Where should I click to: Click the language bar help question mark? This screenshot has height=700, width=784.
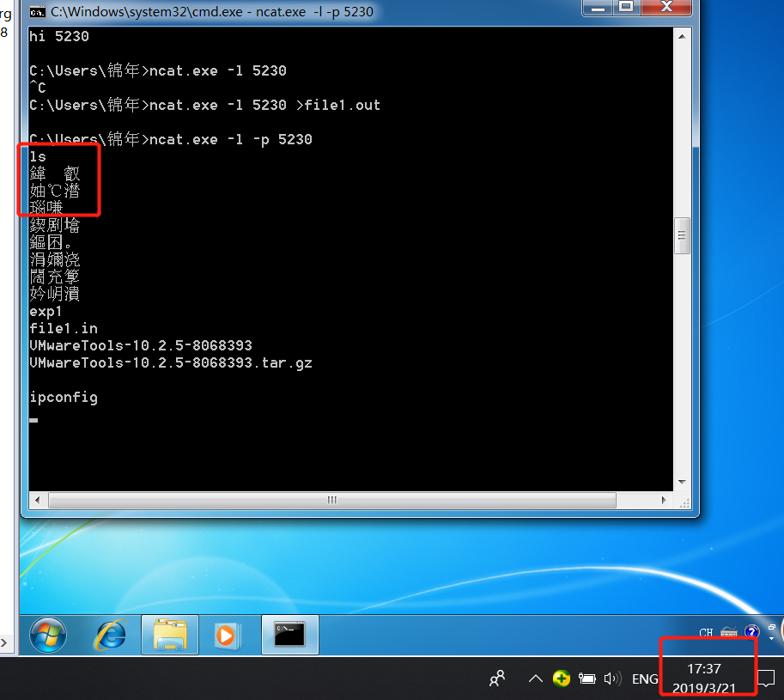pos(751,632)
